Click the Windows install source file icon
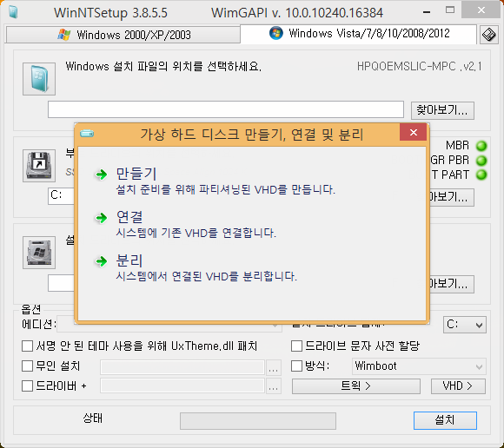This screenshot has width=504, height=448. point(39,79)
